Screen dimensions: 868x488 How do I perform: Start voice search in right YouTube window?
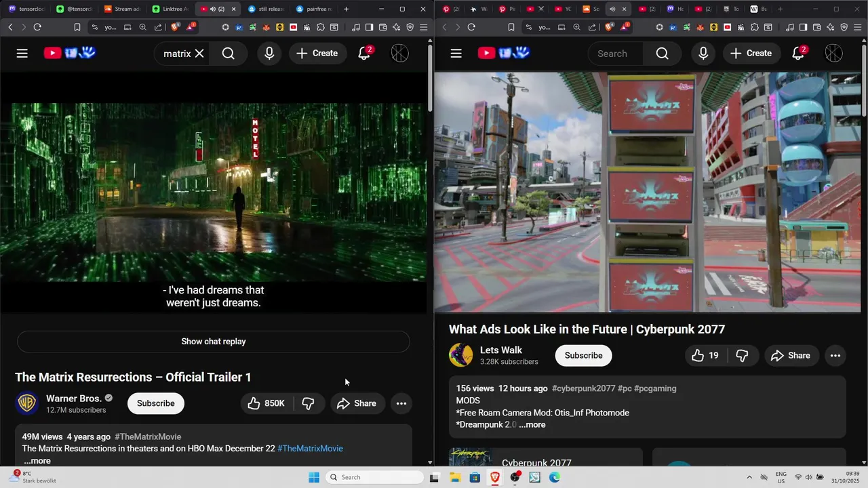tap(703, 54)
